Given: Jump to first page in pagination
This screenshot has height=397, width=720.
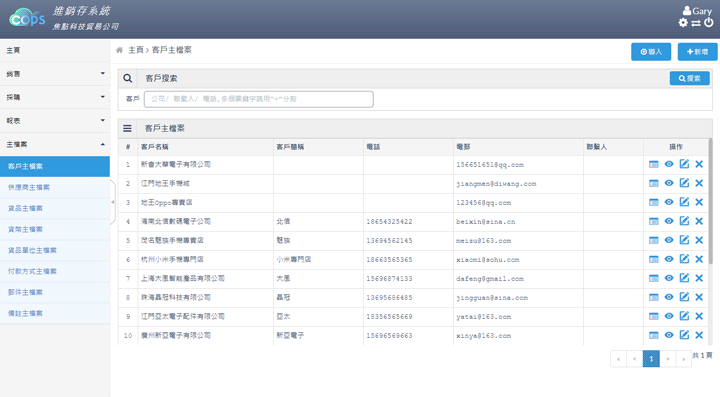Looking at the screenshot, I should (x=619, y=359).
